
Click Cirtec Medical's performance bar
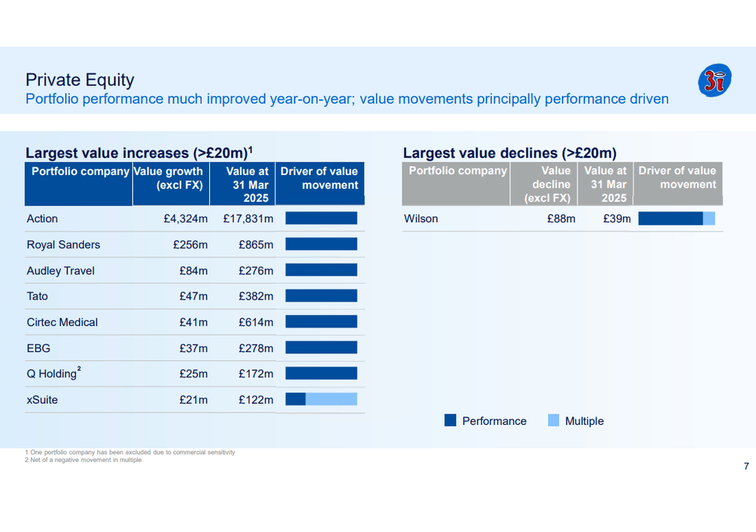pos(321,322)
